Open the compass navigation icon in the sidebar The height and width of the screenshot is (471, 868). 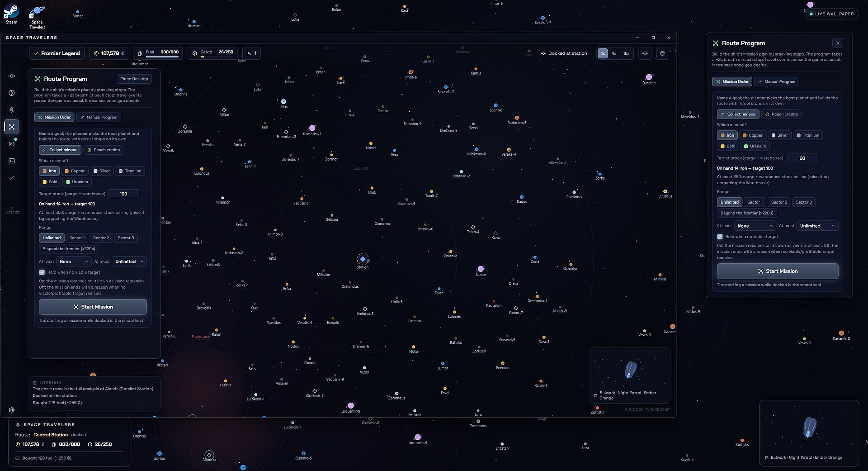12,93
